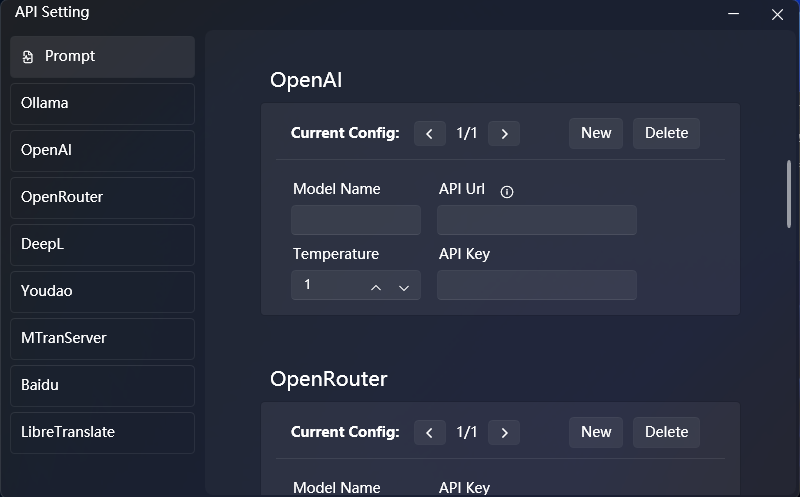Click the OpenAI 1/1 config counter
The width and height of the screenshot is (800, 497).
pos(467,133)
